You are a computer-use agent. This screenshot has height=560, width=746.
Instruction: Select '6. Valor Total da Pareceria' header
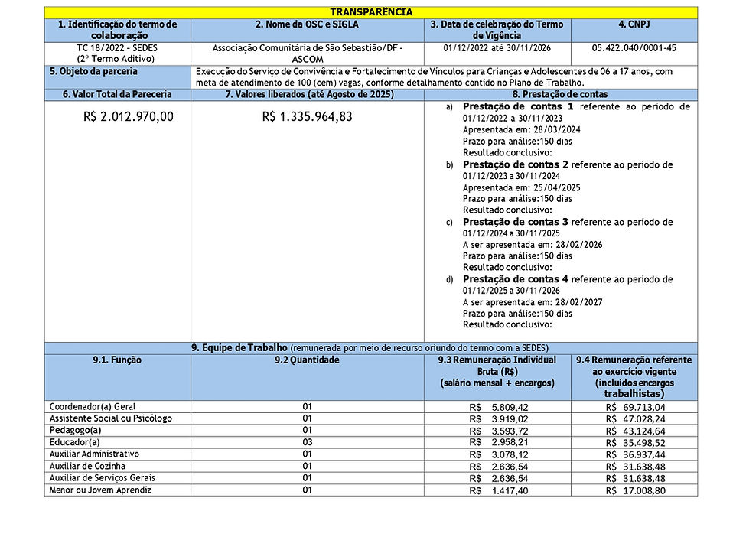coord(117,94)
